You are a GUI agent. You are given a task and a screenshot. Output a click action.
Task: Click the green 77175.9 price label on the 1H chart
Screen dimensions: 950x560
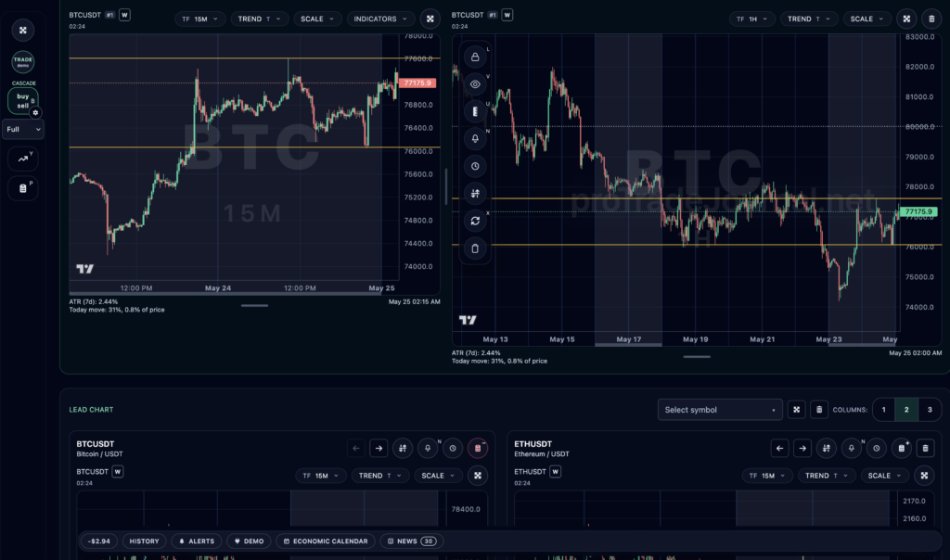click(918, 212)
